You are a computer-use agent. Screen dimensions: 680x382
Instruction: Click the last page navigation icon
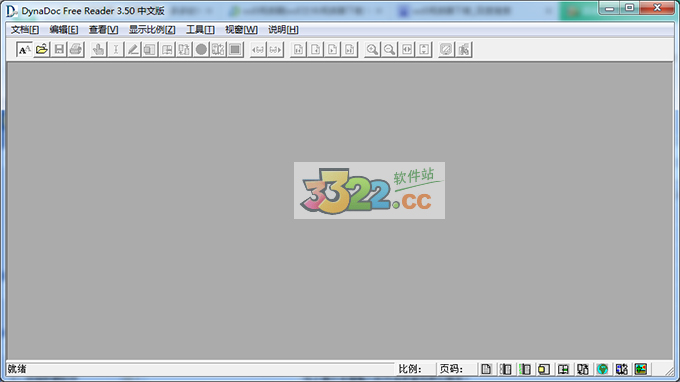[x=350, y=49]
